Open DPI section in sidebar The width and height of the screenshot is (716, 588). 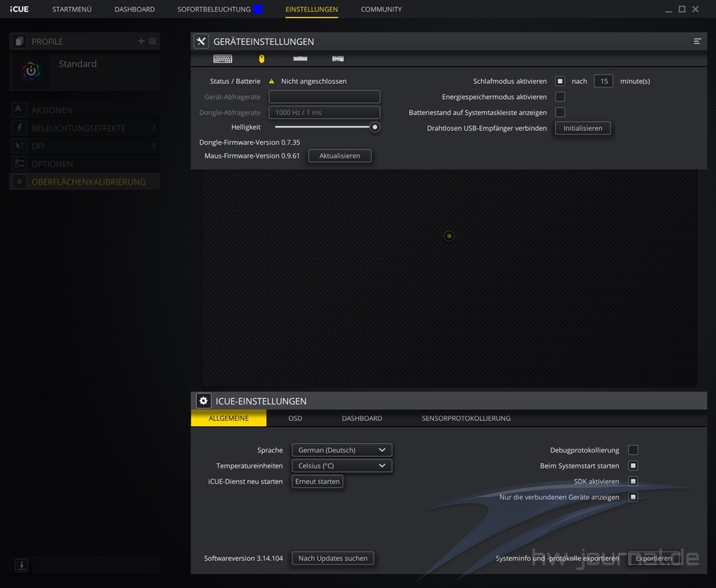tap(84, 145)
